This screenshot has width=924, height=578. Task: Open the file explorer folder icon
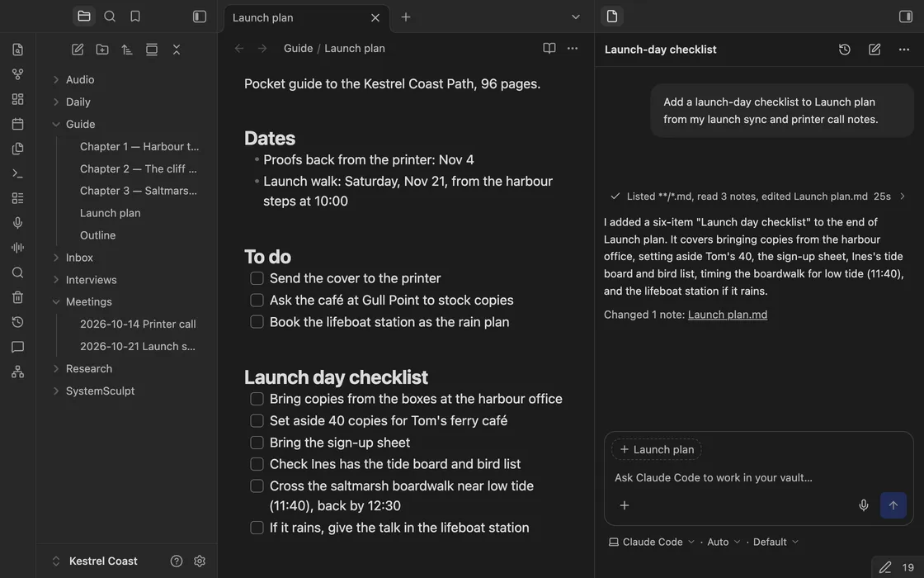click(83, 17)
